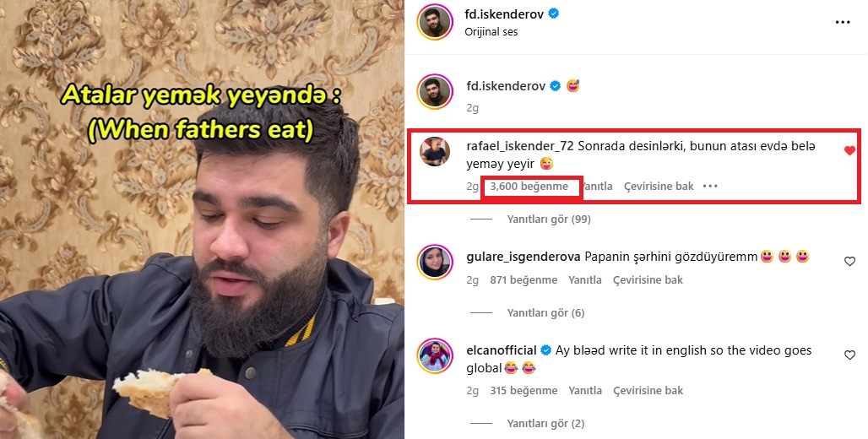Click Çevirisine bak on elcanofficial's comment

648,390
